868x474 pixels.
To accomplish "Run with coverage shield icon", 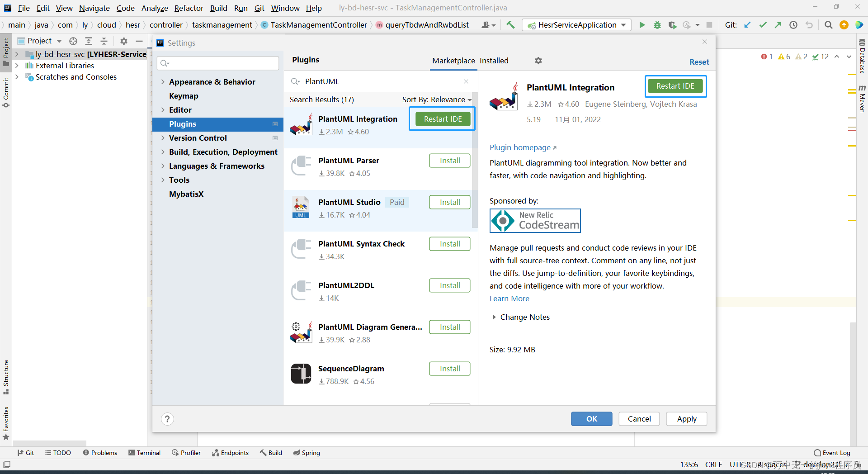I will [672, 25].
